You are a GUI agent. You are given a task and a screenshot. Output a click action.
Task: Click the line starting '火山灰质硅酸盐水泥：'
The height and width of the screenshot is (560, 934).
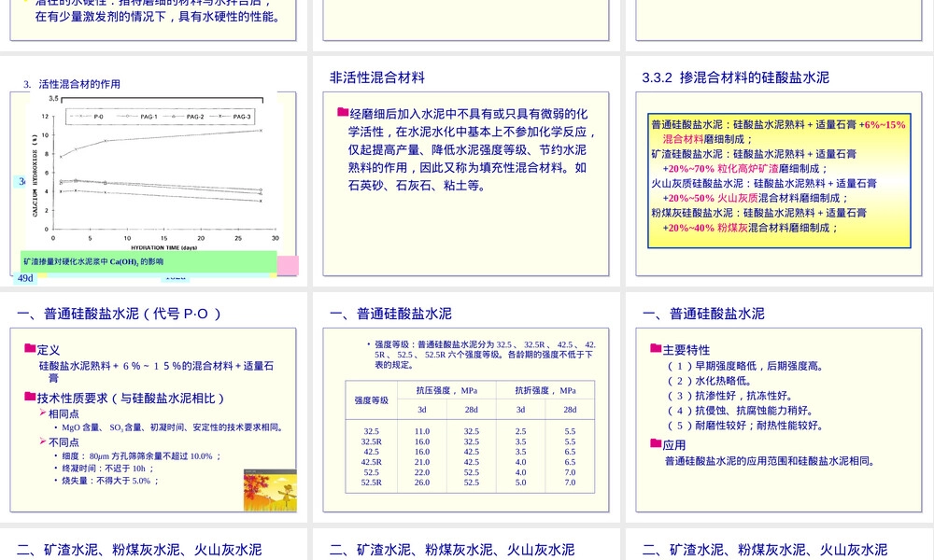click(764, 184)
